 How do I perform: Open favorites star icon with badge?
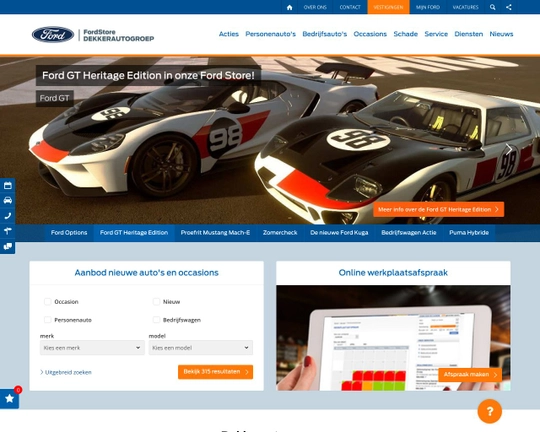tap(9, 399)
